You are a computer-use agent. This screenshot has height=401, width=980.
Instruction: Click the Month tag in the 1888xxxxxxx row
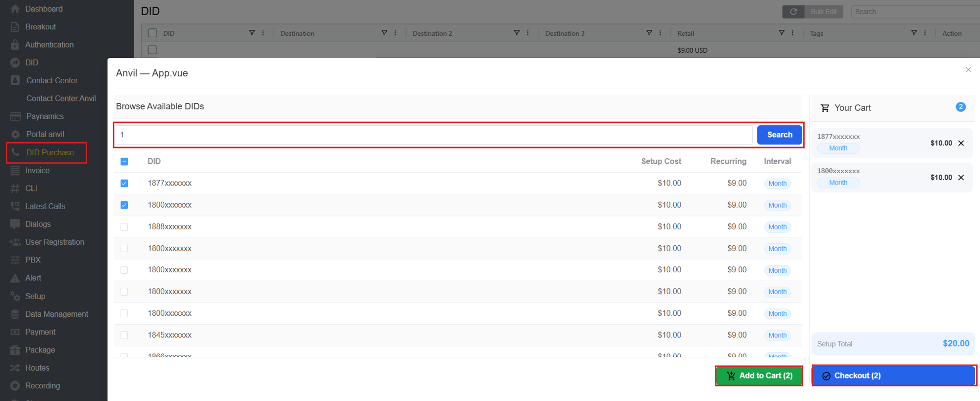pos(778,227)
